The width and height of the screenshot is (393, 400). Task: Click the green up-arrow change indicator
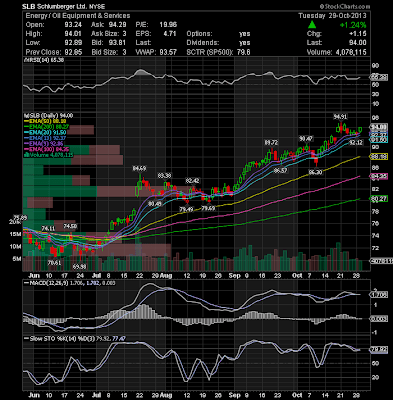(312, 25)
